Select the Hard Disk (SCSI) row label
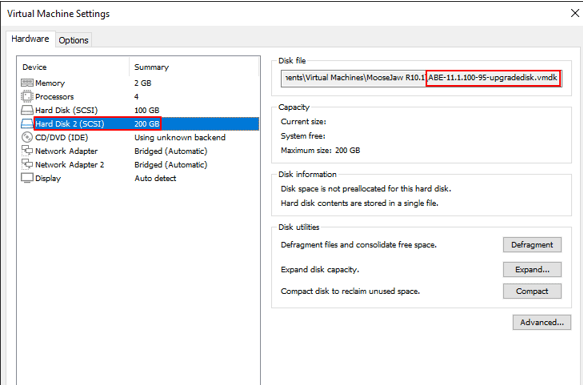This screenshot has height=385, width=583. coord(66,110)
